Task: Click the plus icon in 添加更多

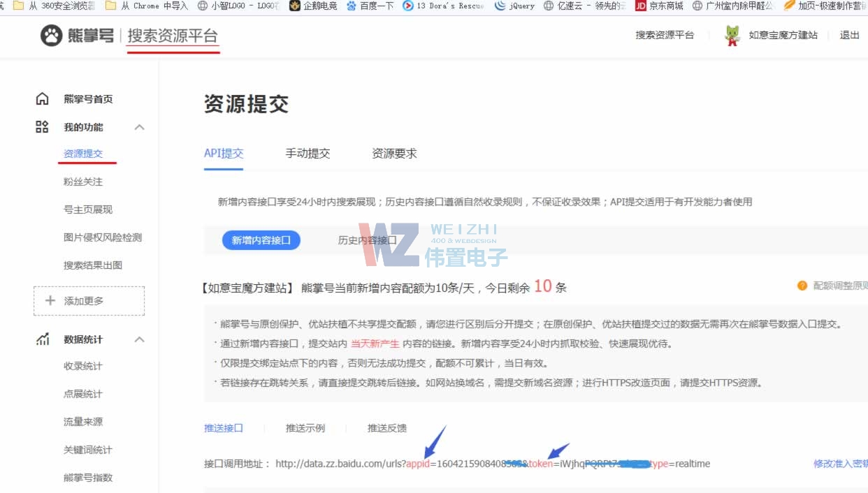Action: (50, 300)
